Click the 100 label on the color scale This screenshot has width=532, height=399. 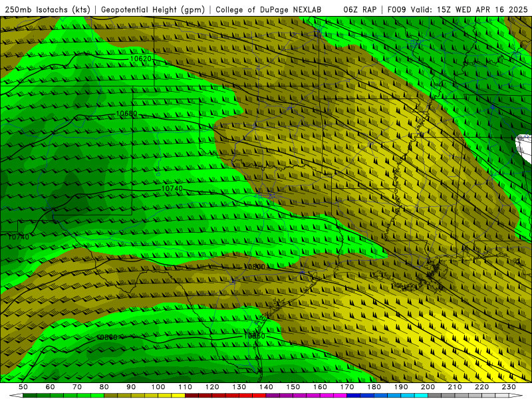[158, 387]
